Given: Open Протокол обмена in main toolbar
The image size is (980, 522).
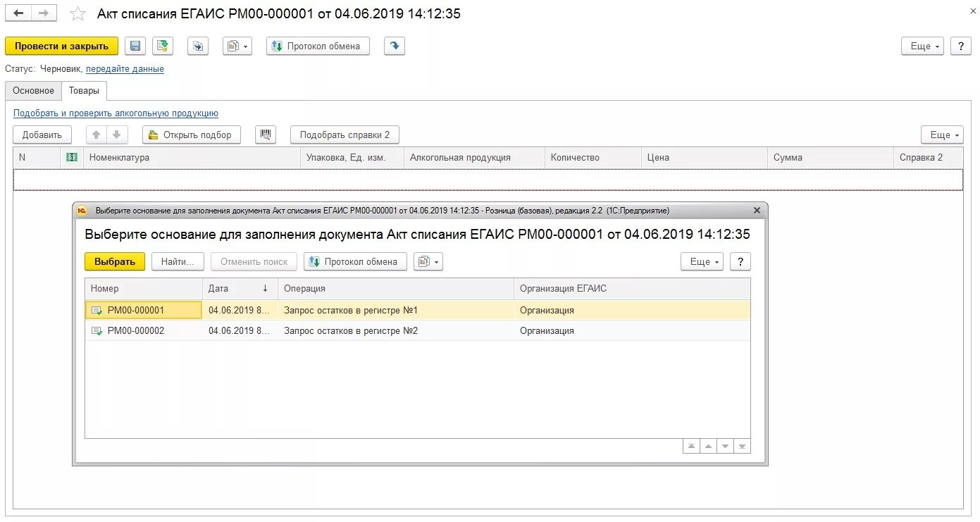Looking at the screenshot, I should coord(318,46).
